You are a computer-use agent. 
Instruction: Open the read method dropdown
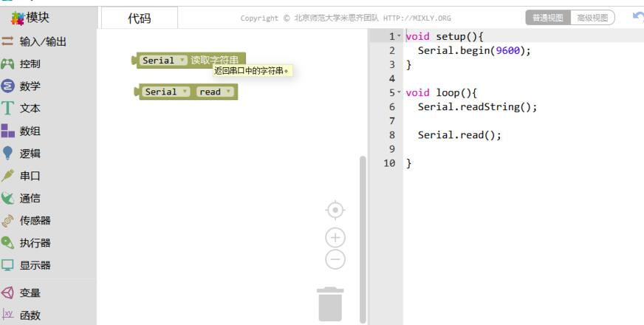[215, 92]
